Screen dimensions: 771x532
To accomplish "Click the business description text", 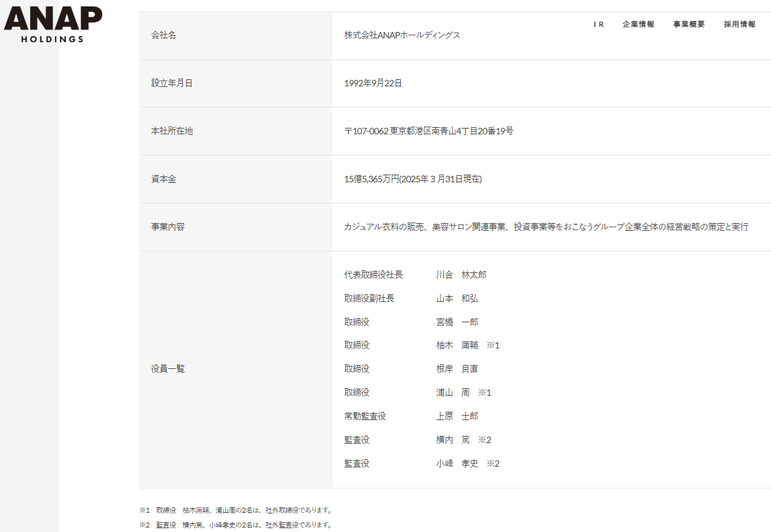I will (545, 227).
